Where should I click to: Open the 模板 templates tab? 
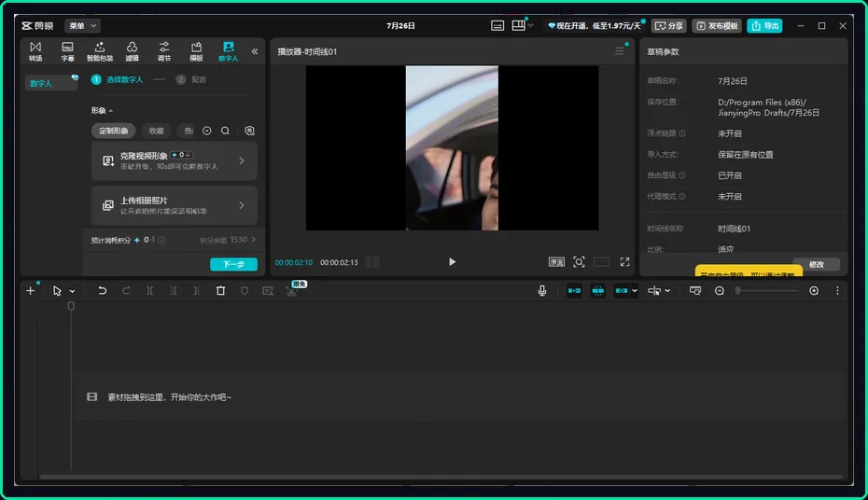tap(196, 51)
